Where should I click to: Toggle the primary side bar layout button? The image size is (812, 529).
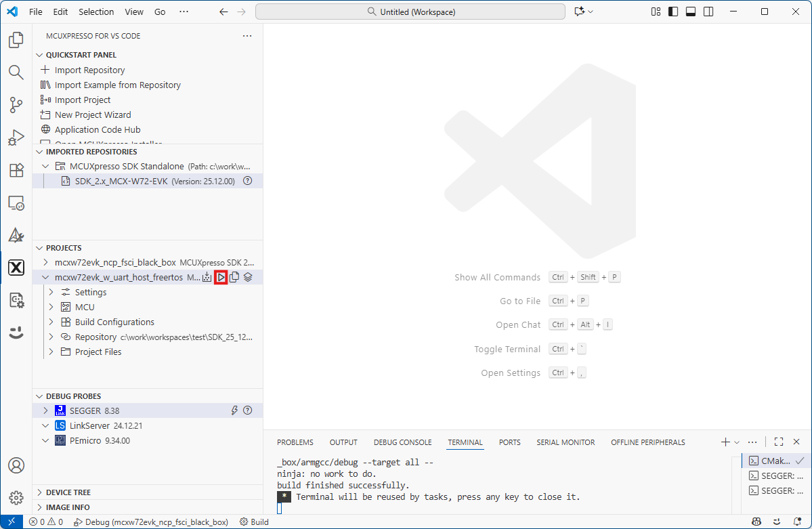coord(673,12)
